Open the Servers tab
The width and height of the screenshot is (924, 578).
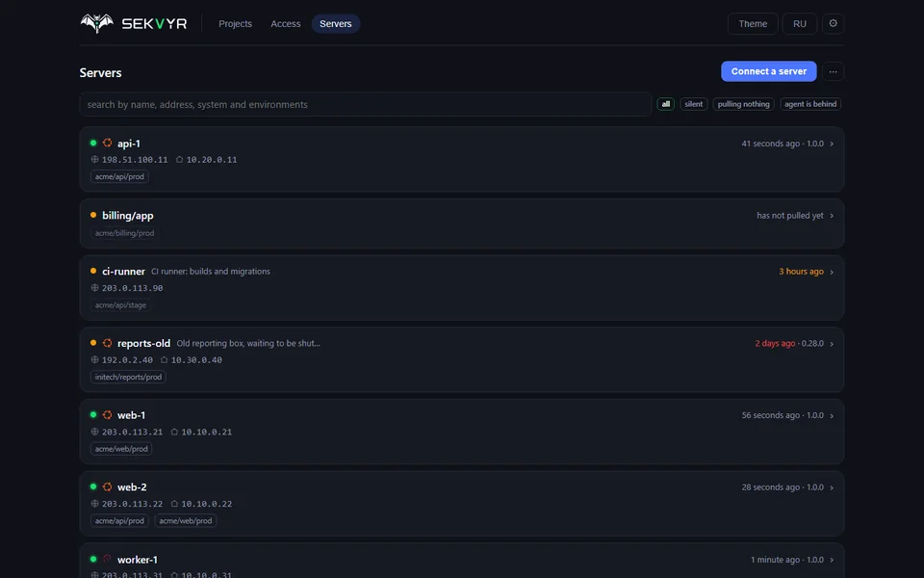[335, 23]
